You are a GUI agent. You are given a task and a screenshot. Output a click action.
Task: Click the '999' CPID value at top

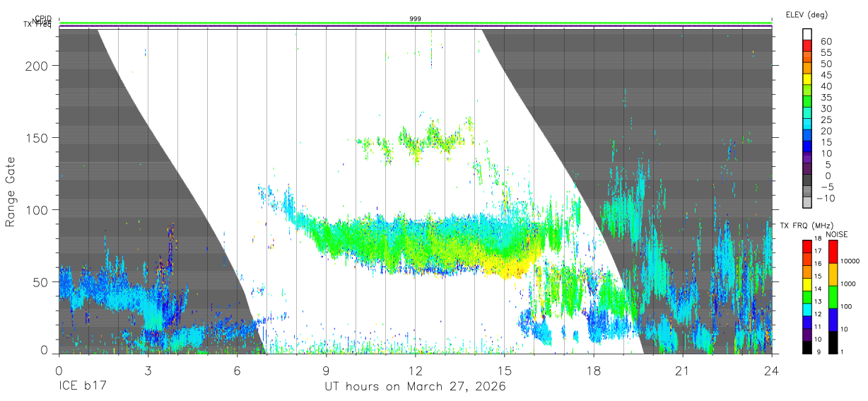(x=416, y=19)
